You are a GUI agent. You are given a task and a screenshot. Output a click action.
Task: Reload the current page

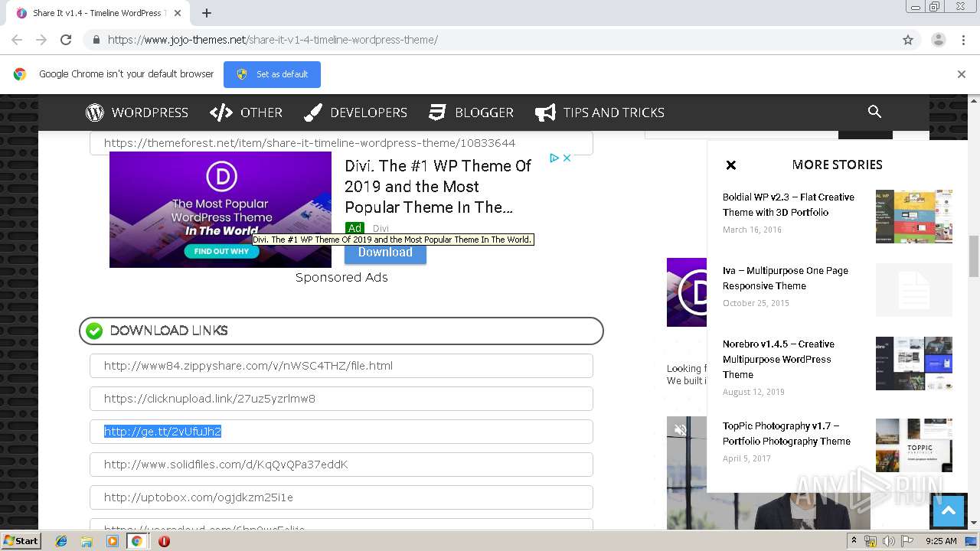[x=66, y=40]
